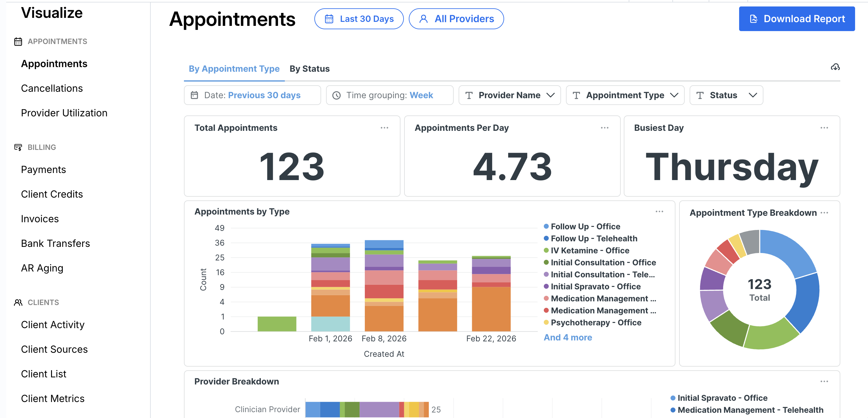Click the cloud download icon

(835, 67)
